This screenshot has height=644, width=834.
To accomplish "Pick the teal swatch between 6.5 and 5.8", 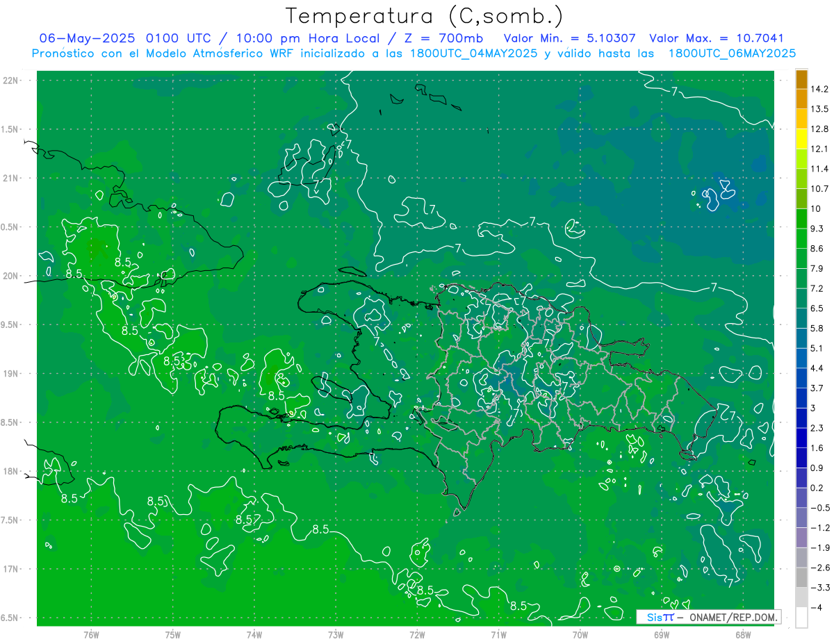I will pyautogui.click(x=801, y=318).
